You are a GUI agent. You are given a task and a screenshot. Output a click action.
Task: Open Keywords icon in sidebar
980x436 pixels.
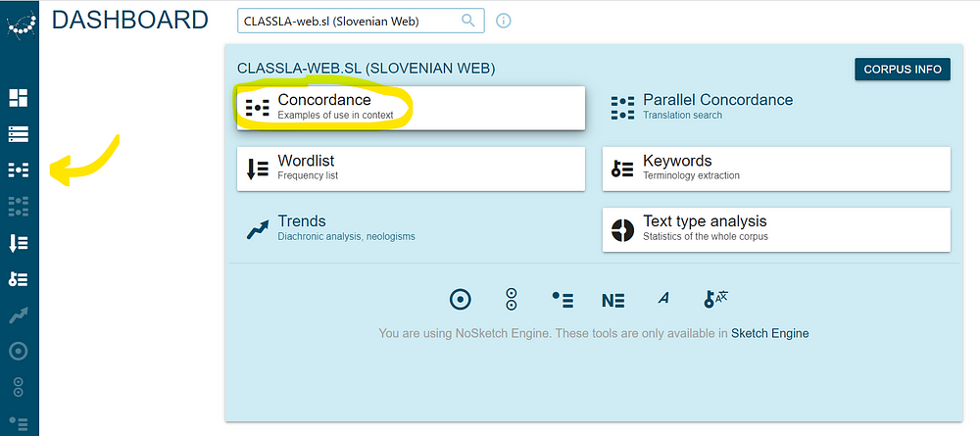pyautogui.click(x=18, y=279)
